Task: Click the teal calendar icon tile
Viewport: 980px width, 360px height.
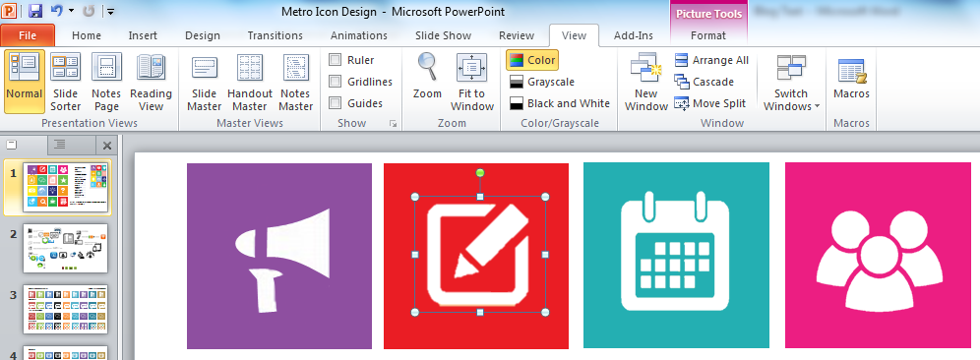Action: pos(676,256)
